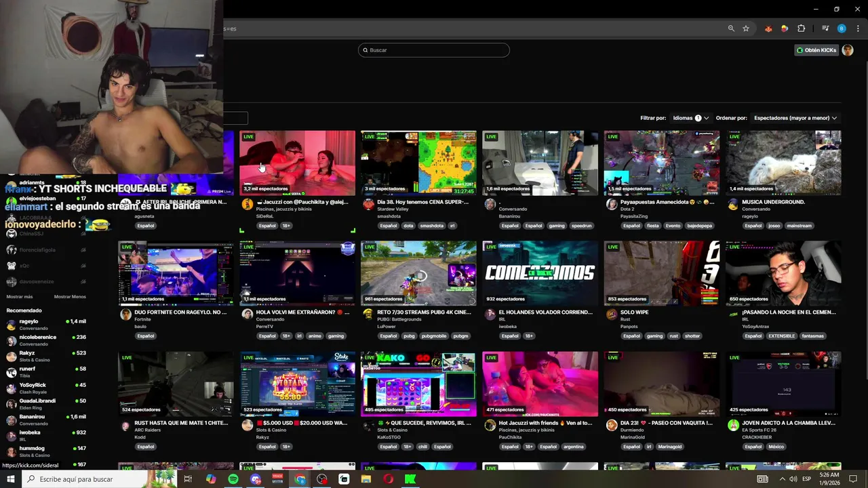Open touch keyboard icon in tray

763,479
